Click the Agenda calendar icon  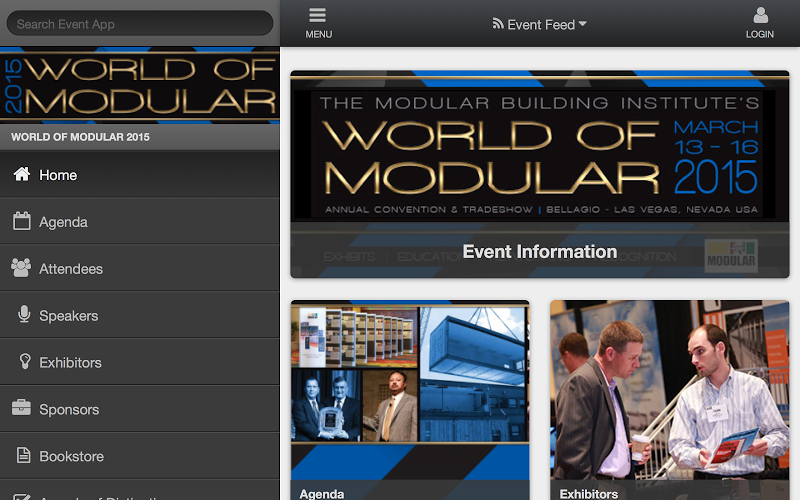pyautogui.click(x=21, y=221)
